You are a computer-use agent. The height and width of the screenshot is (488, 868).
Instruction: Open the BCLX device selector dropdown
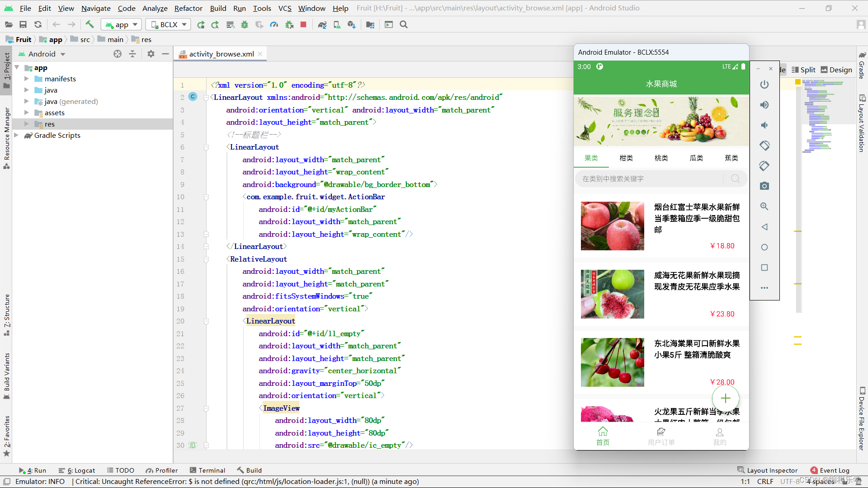coord(168,25)
